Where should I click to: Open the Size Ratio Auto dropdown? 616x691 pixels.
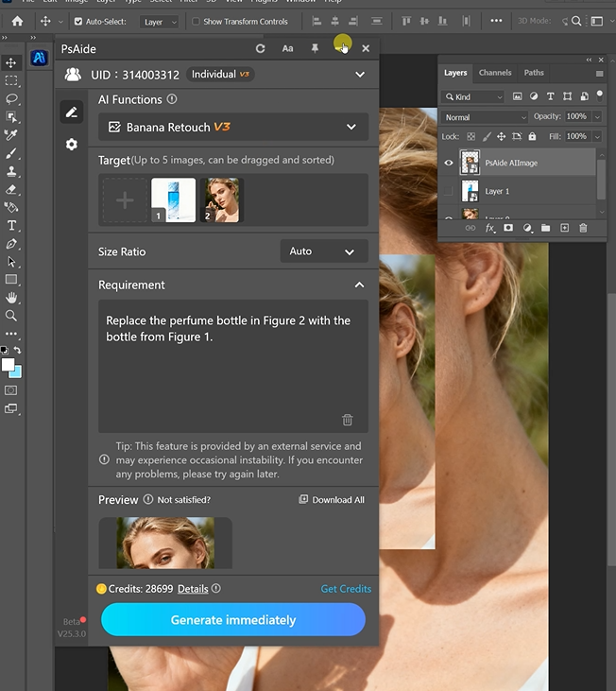(x=323, y=251)
